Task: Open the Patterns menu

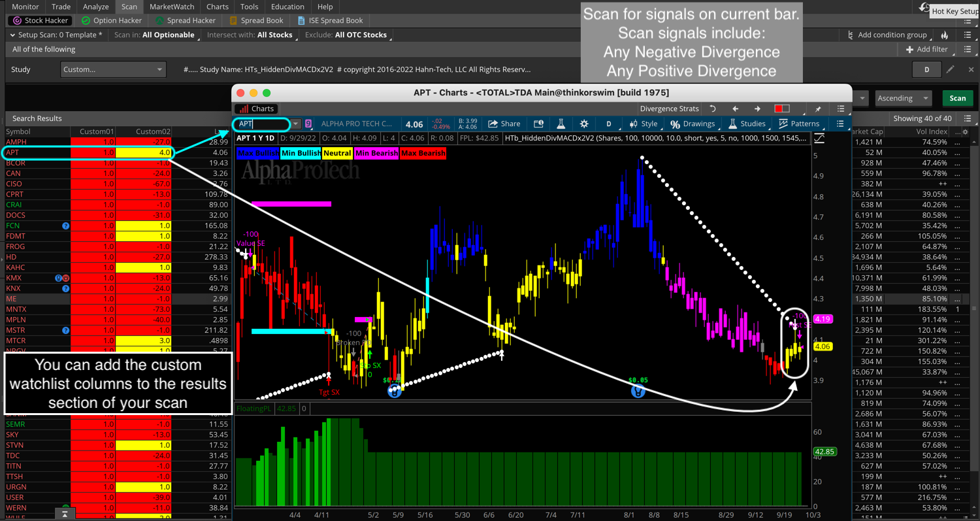Action: [798, 124]
